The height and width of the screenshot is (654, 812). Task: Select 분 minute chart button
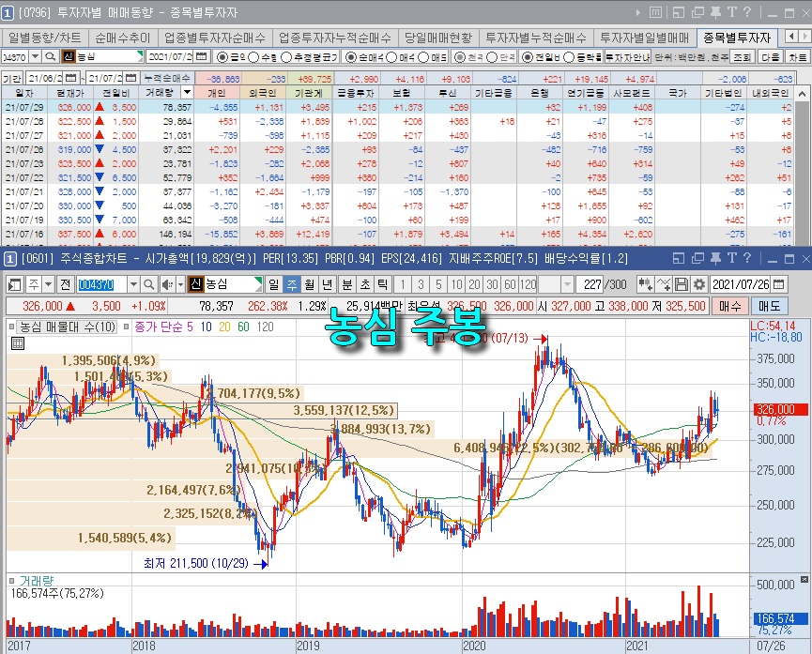coord(347,284)
